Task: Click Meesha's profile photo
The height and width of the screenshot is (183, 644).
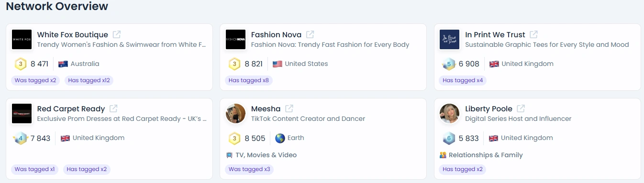Action: (235, 113)
